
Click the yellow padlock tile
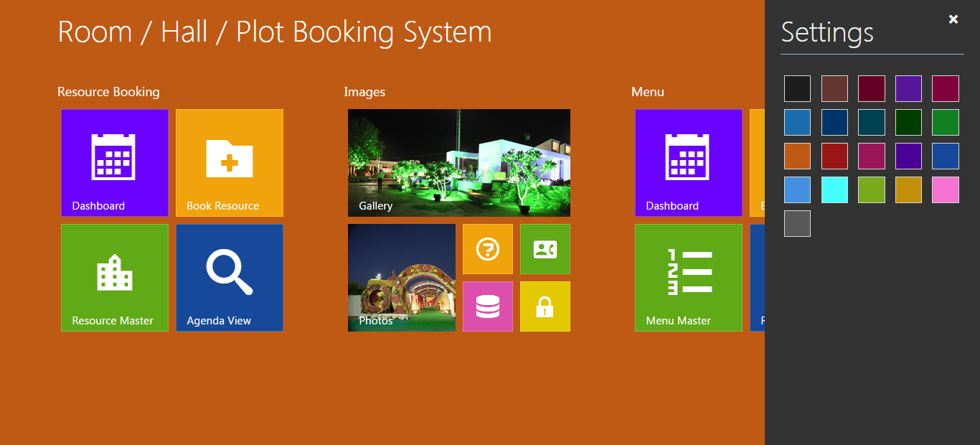545,306
